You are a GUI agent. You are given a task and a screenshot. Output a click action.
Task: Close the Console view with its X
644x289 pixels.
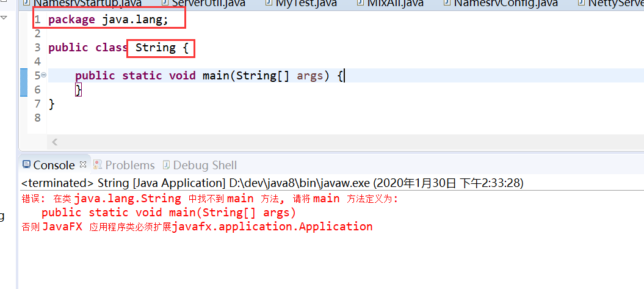pos(83,164)
